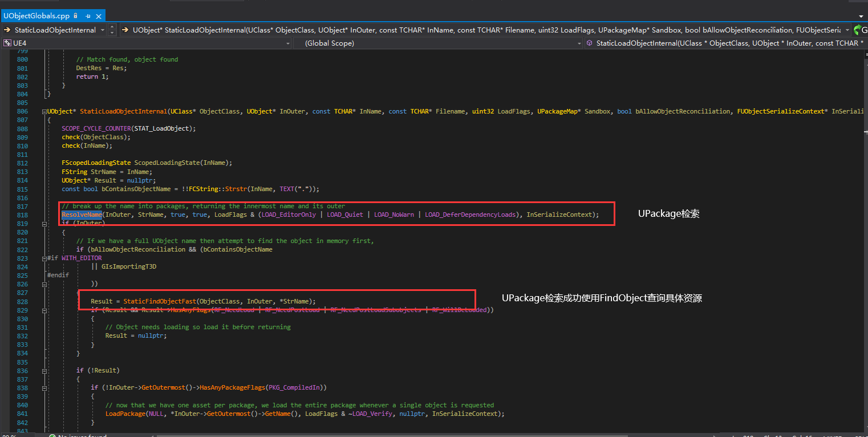Viewport: 868px width, 437px height.
Task: Click the down arrow stepper next to StaticLoadObjectInternal
Action: pyautogui.click(x=112, y=32)
